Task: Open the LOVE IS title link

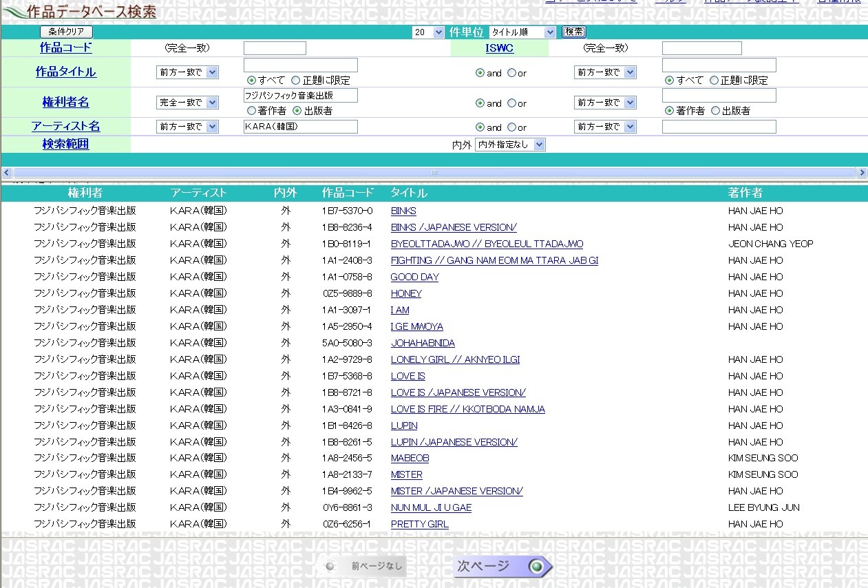Action: point(408,376)
